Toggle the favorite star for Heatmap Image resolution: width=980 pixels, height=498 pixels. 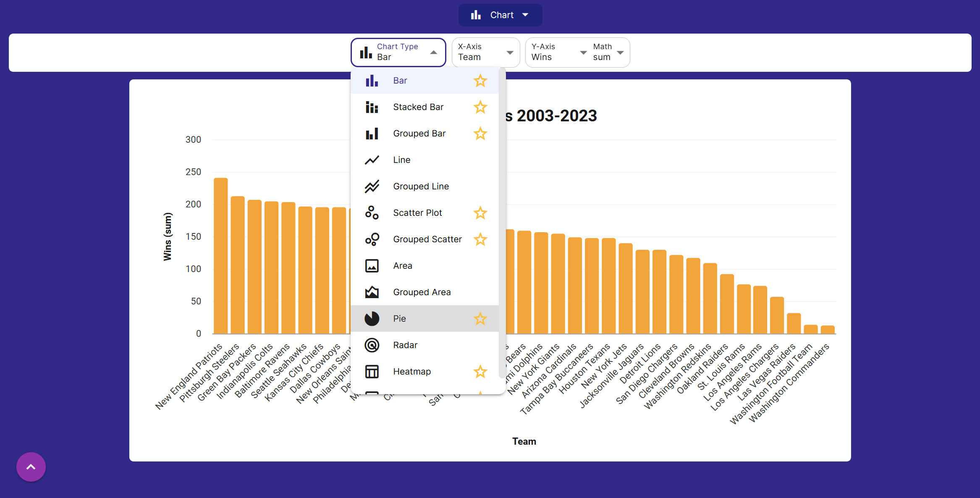[480, 372]
